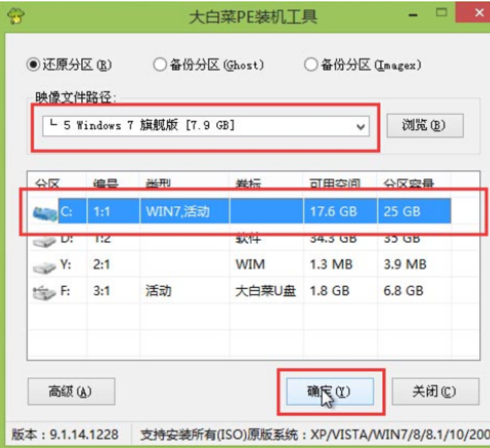Click the 活动 type cell in F: row

coord(158,291)
